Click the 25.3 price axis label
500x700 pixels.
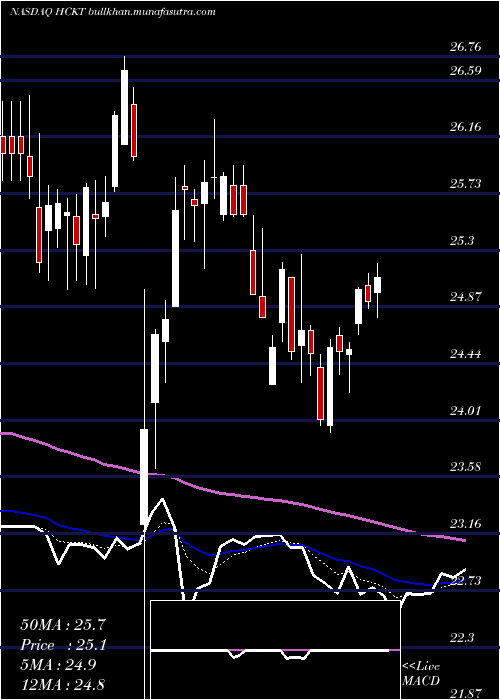pos(461,241)
